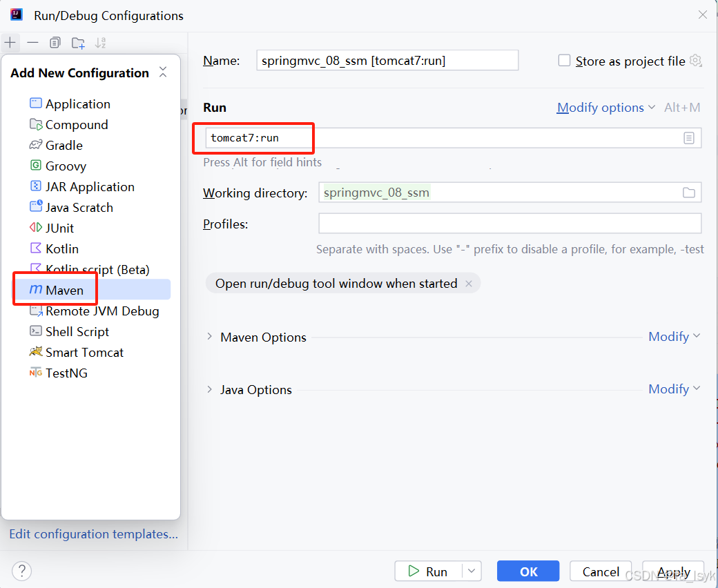Click the OK button
Screen dimensions: 718x588
[x=528, y=571]
